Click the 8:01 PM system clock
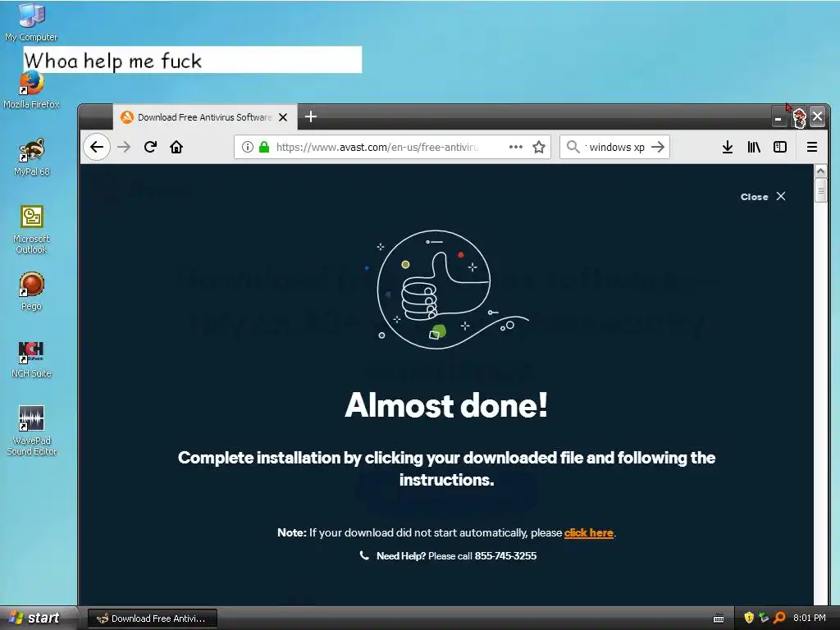 coord(810,619)
